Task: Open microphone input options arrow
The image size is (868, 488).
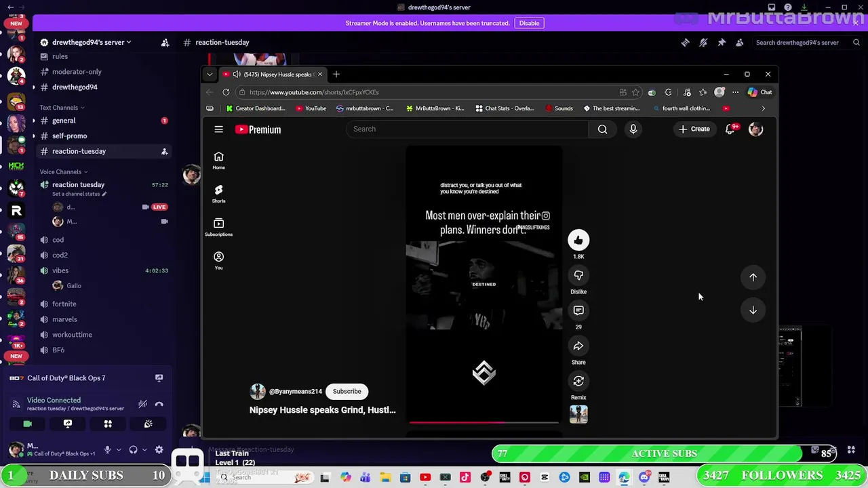Action: (118, 449)
